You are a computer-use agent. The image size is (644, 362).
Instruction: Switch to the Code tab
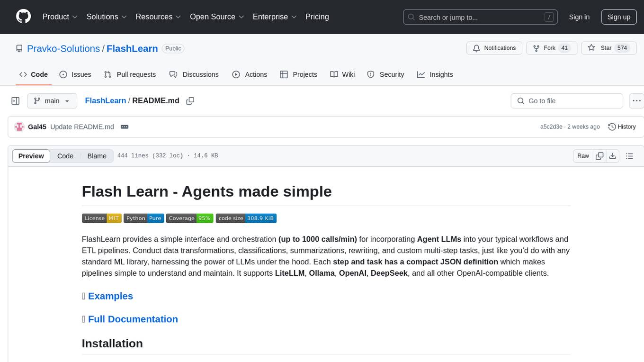tap(34, 74)
